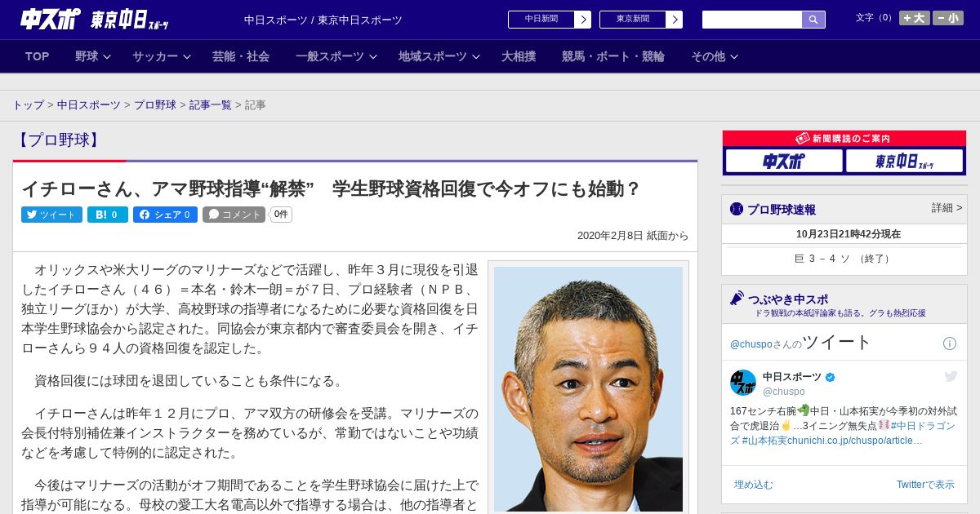Click トップ breadcrumb link

tap(29, 105)
